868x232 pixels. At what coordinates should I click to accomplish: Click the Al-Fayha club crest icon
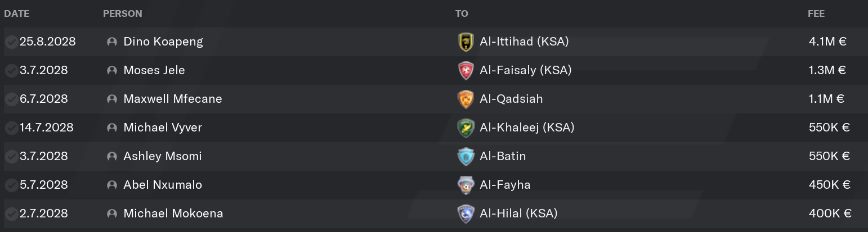pyautogui.click(x=466, y=185)
